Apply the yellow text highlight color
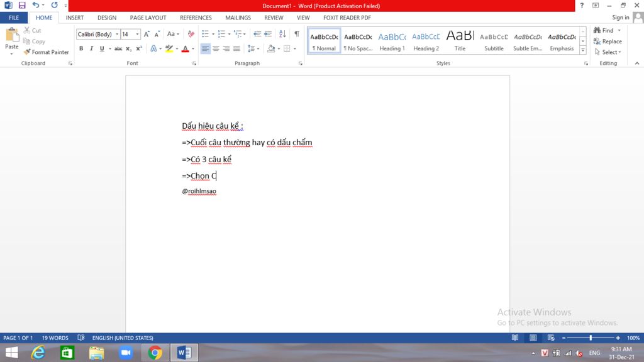The width and height of the screenshot is (644, 362). 169,48
